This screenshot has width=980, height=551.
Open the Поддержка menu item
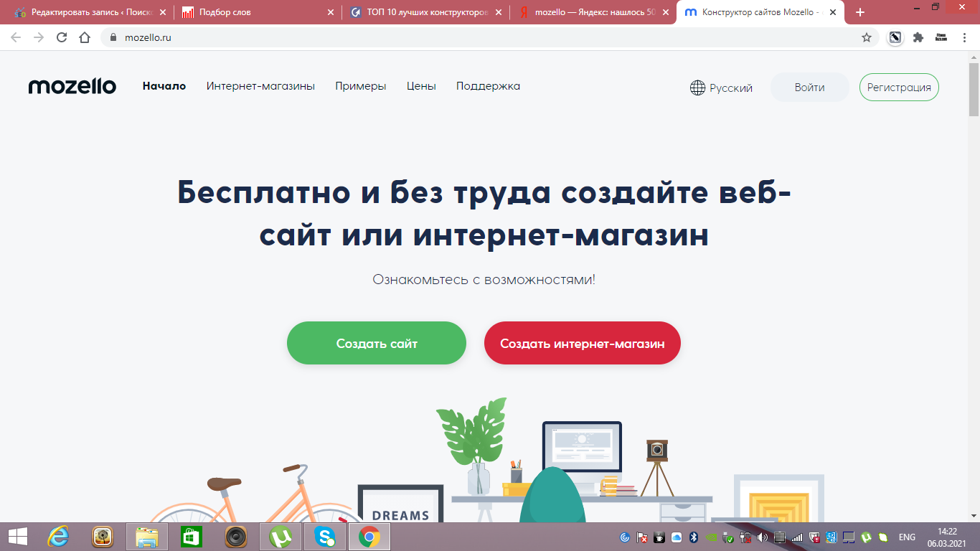tap(488, 86)
